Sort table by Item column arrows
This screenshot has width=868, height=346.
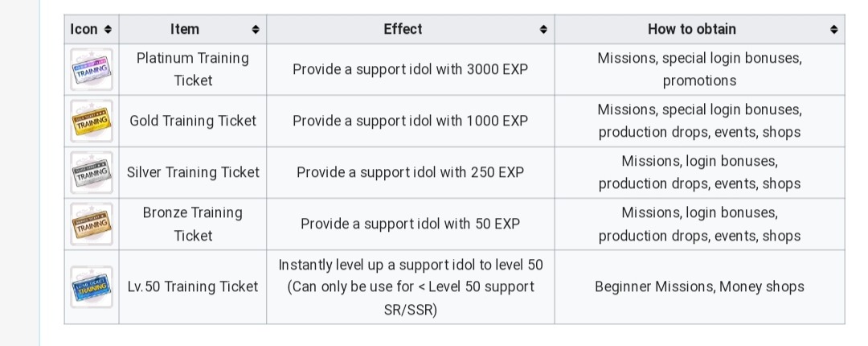[256, 30]
